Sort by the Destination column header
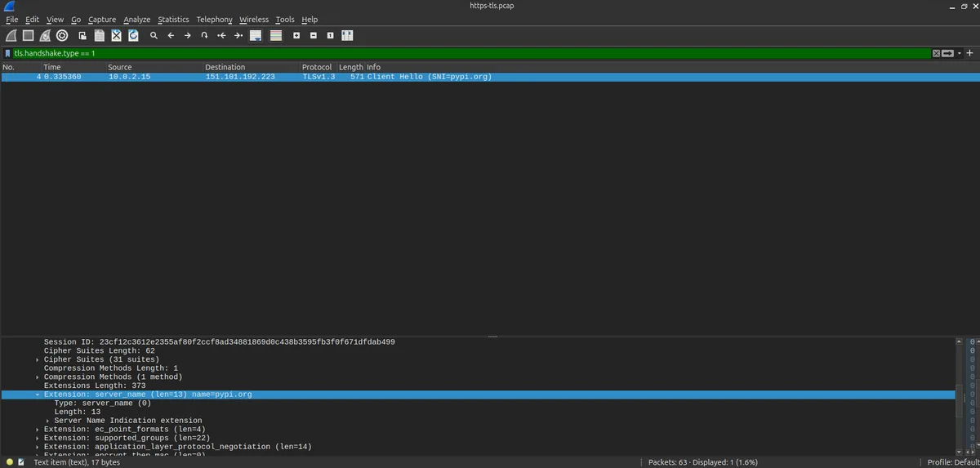The height and width of the screenshot is (468, 980). [252, 67]
